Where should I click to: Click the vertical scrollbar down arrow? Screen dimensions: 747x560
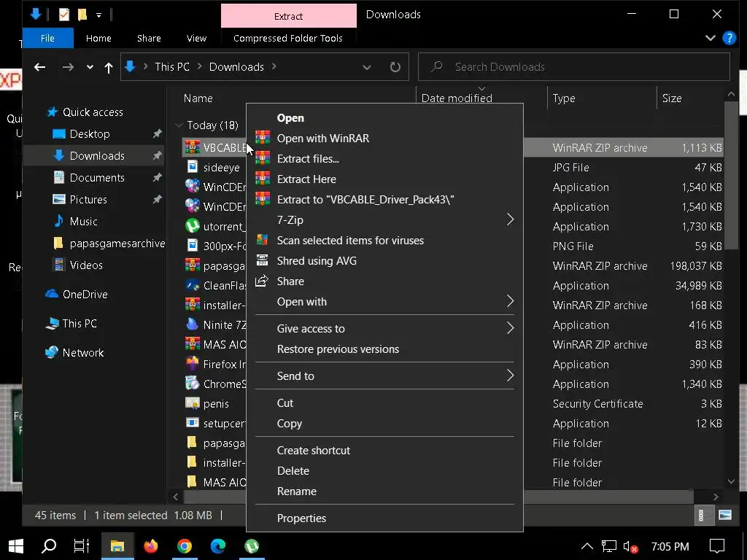[731, 481]
